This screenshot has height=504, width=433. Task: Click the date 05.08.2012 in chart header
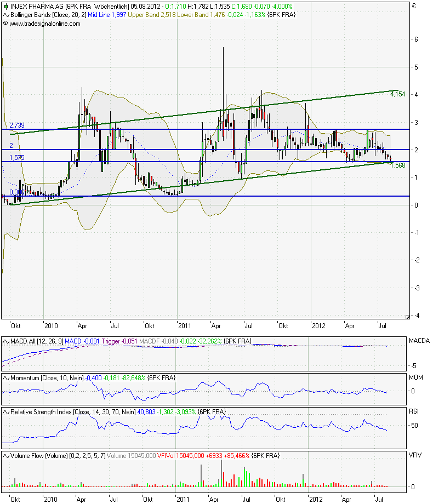tap(145, 7)
